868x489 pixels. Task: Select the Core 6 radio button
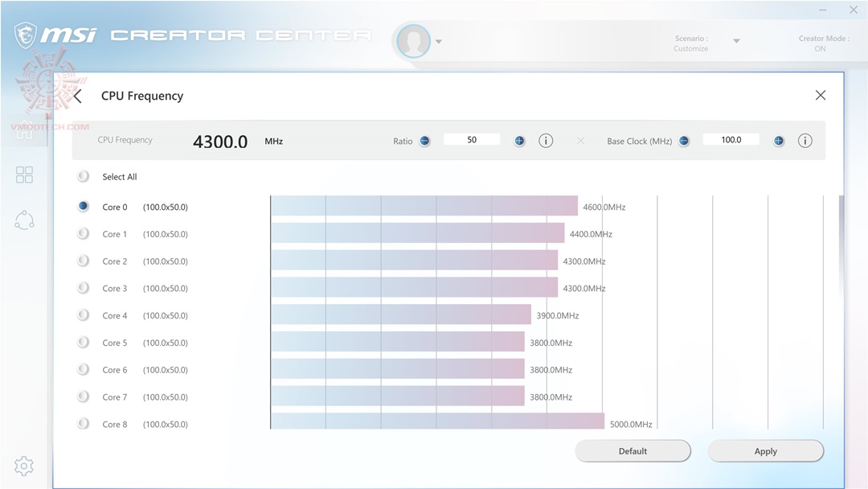83,369
